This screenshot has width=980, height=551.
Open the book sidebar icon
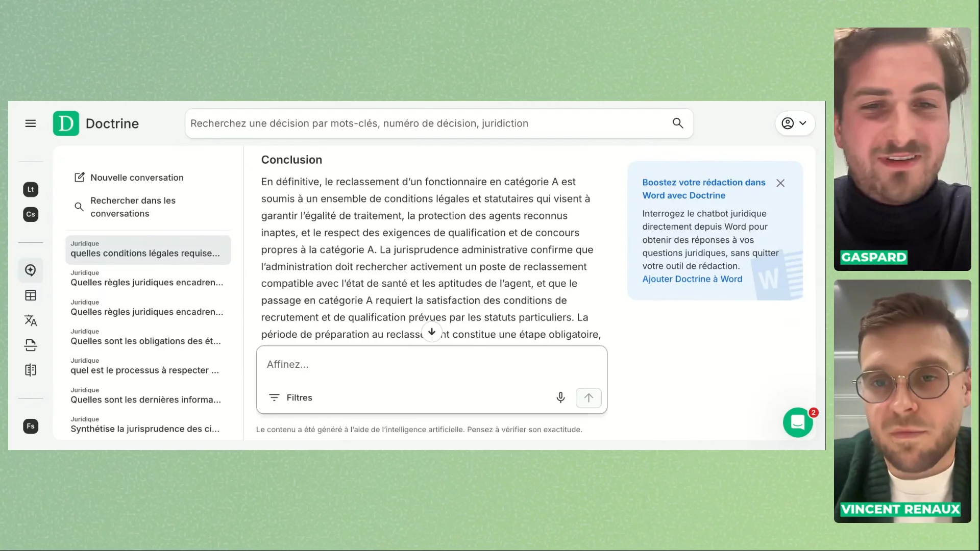[31, 370]
